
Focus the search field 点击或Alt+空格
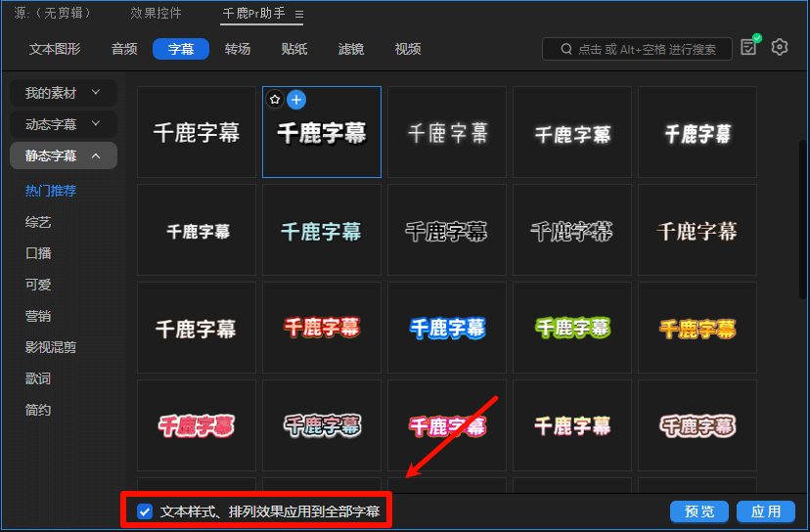pyautogui.click(x=637, y=49)
